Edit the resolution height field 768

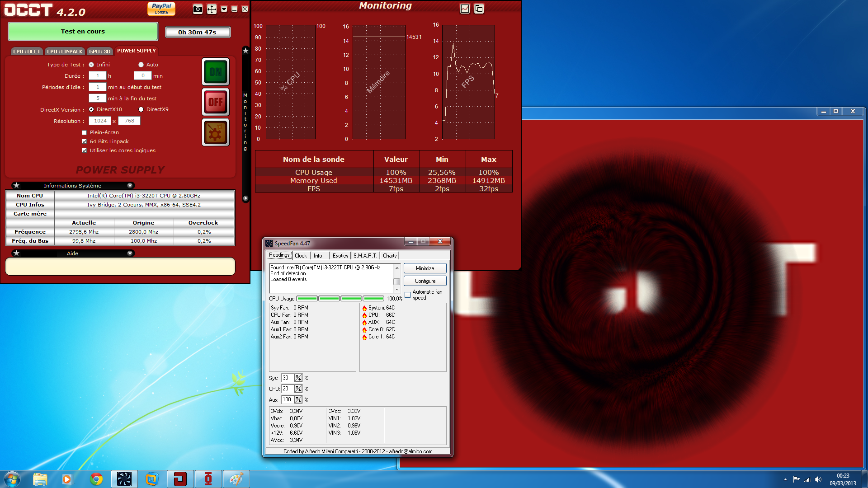pyautogui.click(x=129, y=121)
